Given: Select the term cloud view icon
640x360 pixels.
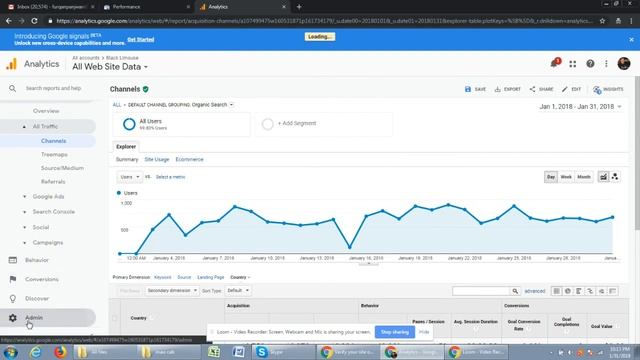Looking at the screenshot, I should (x=601, y=291).
